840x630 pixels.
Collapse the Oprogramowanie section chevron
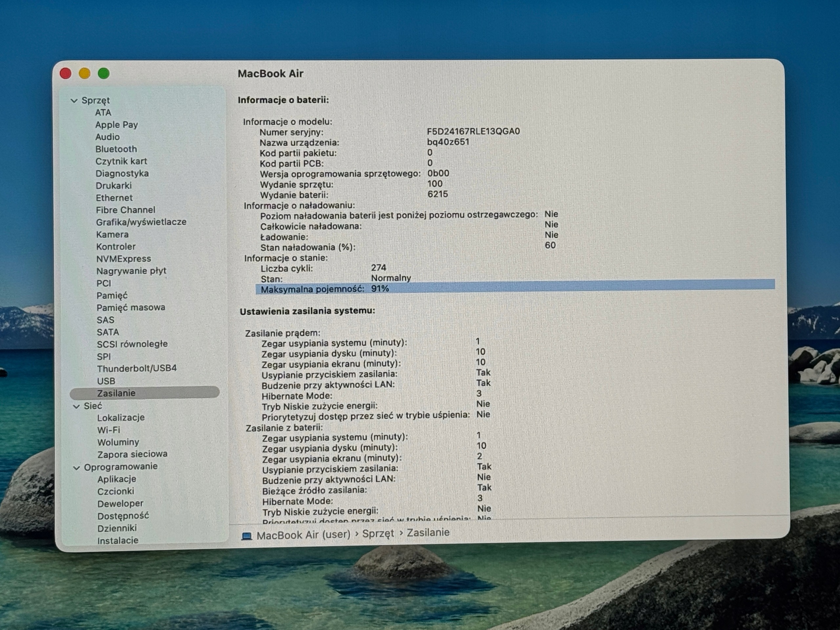point(76,468)
